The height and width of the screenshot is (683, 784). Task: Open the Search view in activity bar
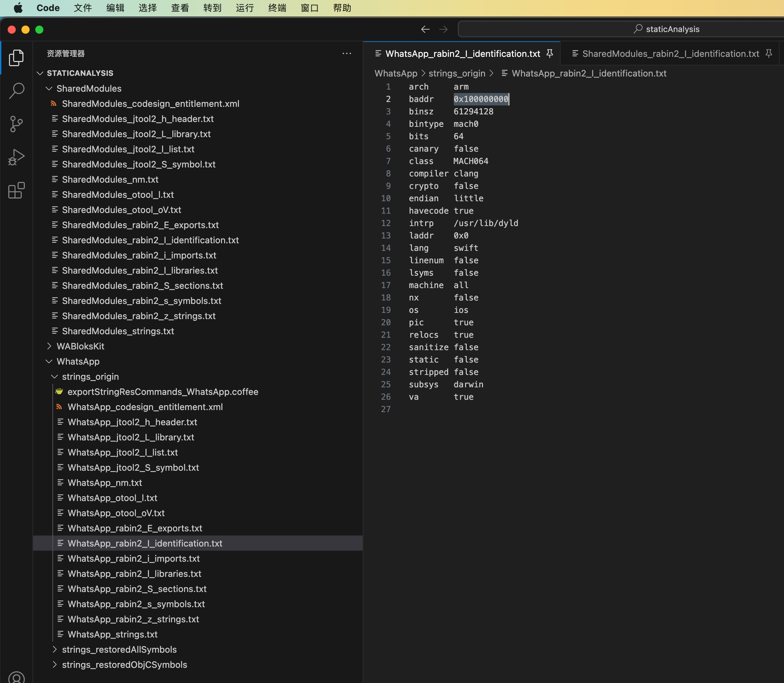point(17,91)
